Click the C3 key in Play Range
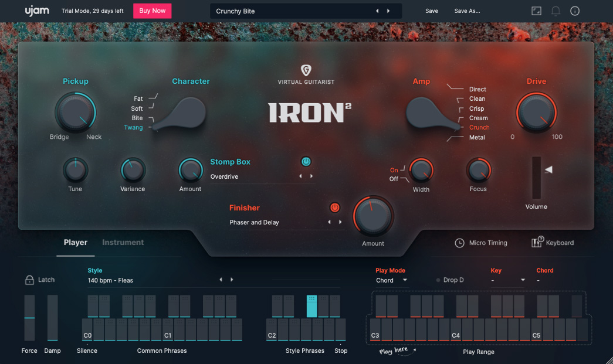 tap(375, 329)
